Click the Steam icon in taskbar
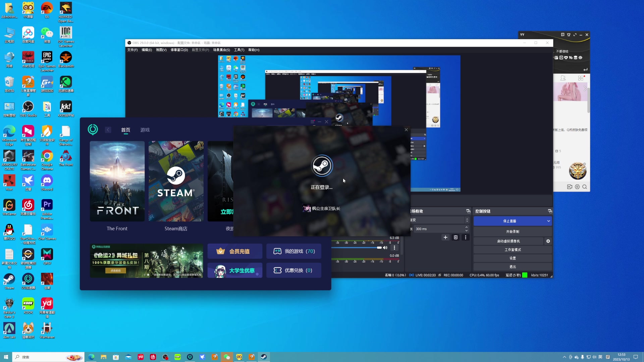This screenshot has width=644, height=362. (x=264, y=357)
